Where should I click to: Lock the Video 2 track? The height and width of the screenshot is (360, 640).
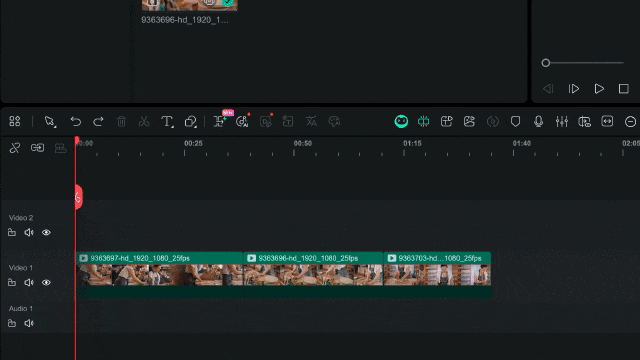click(12, 233)
